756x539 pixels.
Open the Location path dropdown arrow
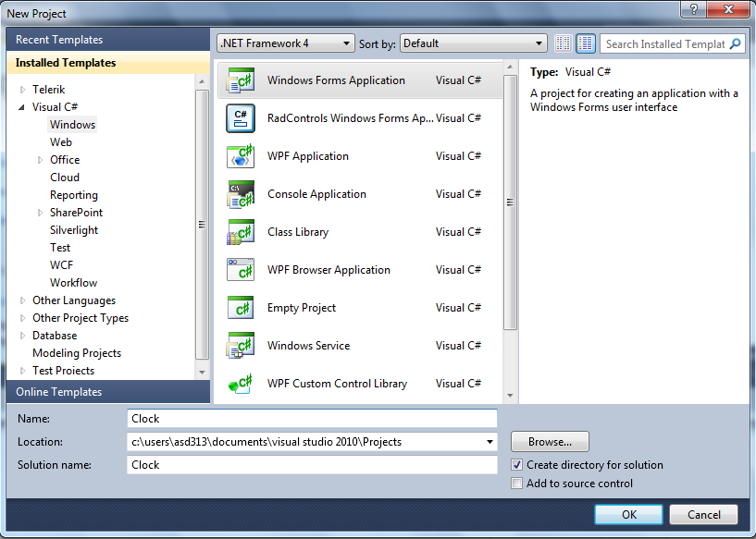490,442
